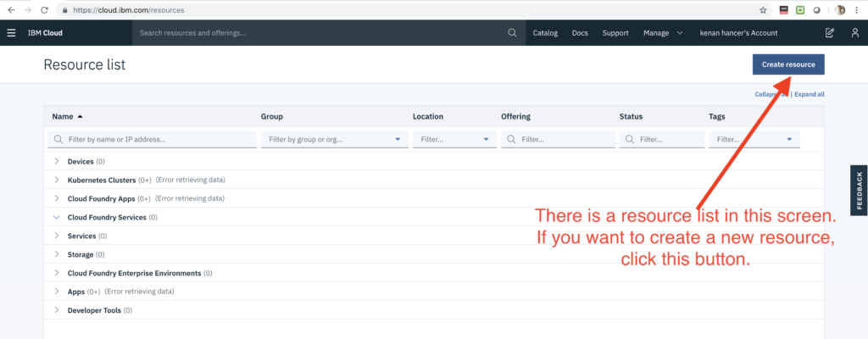Image resolution: width=868 pixels, height=339 pixels.
Task: Click the Chrome profile avatar picture
Action: pyautogui.click(x=840, y=10)
